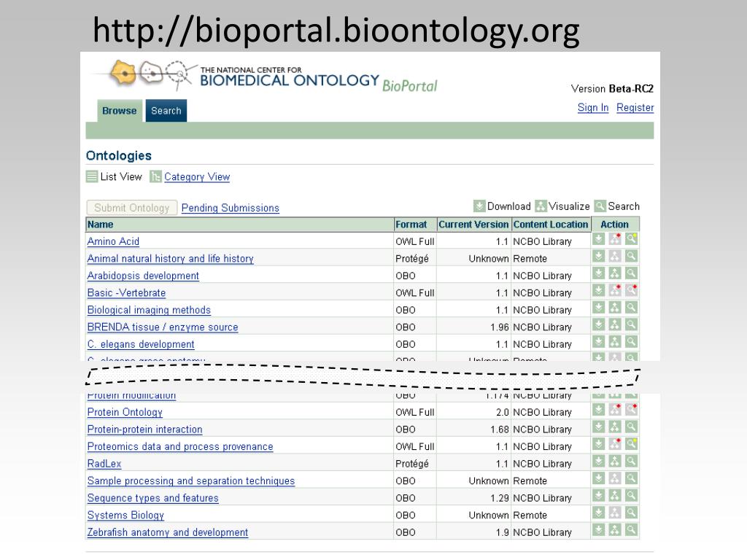Viewport: 747px width, 560px height.
Task: Open Protein-protein interaction link
Action: [x=145, y=429]
